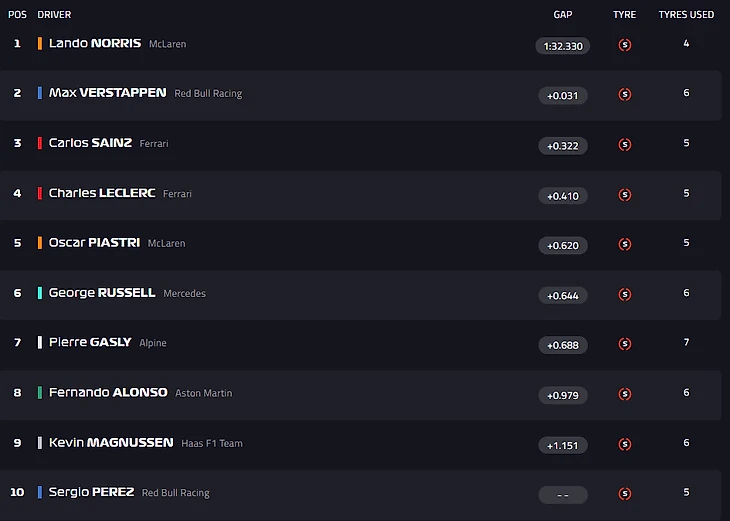The image size is (730, 521).
Task: Select the tyre icon in Carlos Sainz's row
Action: [625, 145]
